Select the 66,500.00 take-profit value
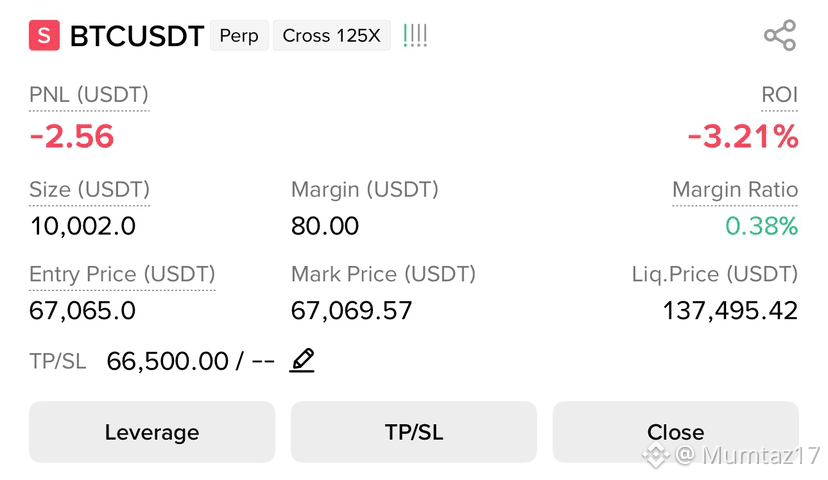This screenshot has height=480, width=828. click(167, 362)
